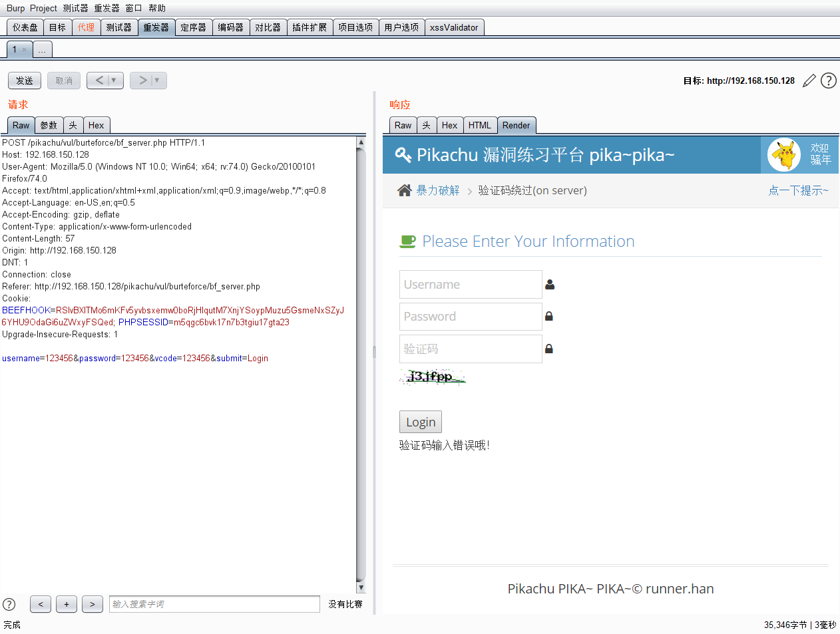
Task: Switch to the 项目选项 tab
Action: pos(355,27)
